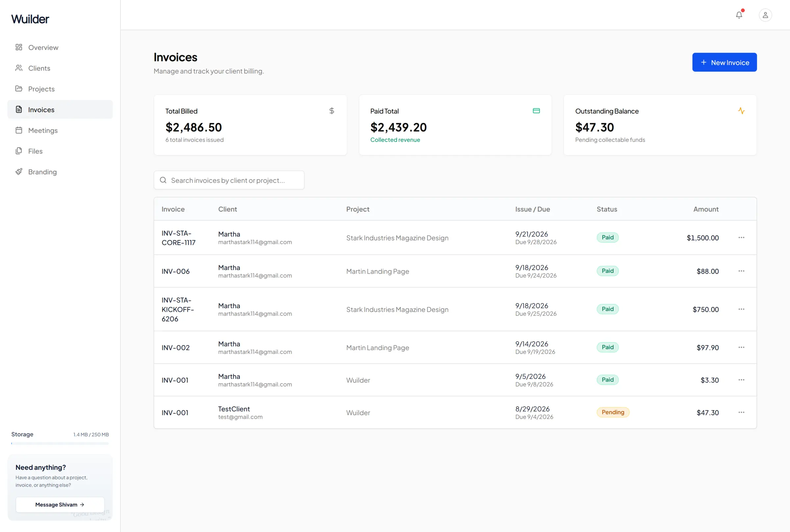Click the Invoices page heading
The image size is (790, 532).
[175, 57]
